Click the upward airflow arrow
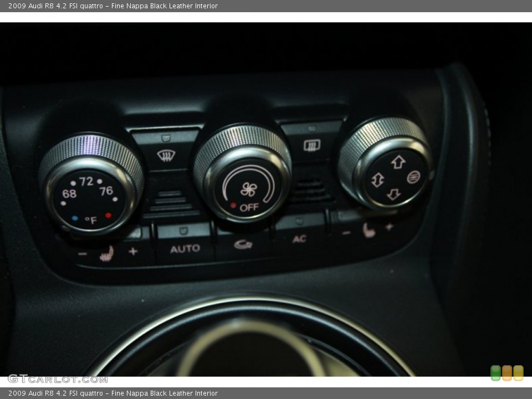 (398, 162)
